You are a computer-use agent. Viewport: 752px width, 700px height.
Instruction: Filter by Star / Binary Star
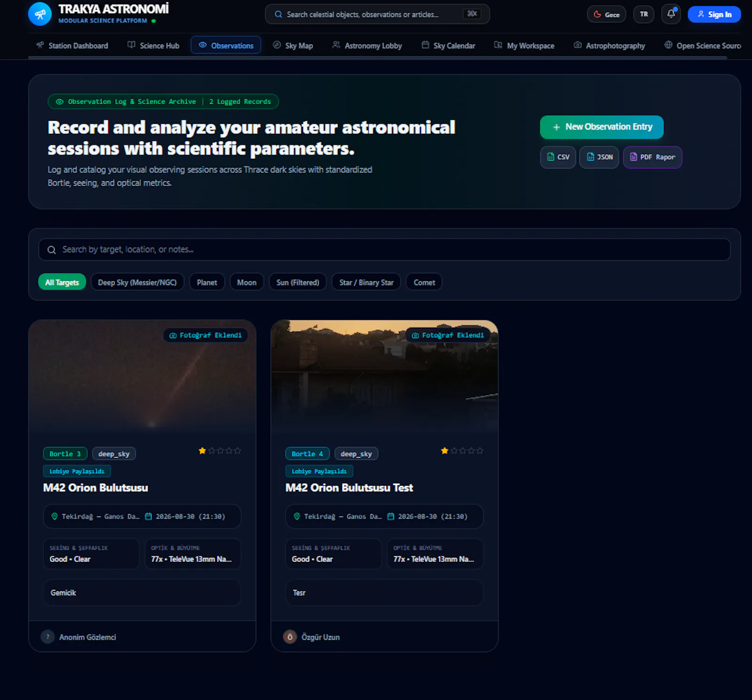click(x=366, y=282)
